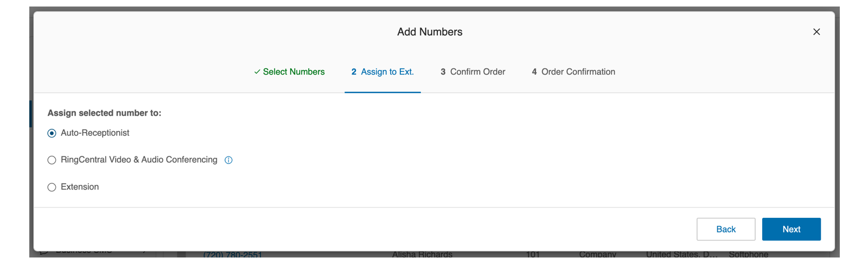The width and height of the screenshot is (868, 264).
Task: Click the Extension option label
Action: pyautogui.click(x=80, y=187)
